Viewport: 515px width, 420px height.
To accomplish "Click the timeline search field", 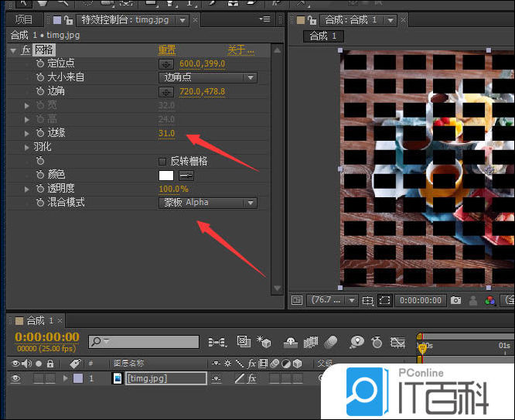I will click(x=147, y=341).
